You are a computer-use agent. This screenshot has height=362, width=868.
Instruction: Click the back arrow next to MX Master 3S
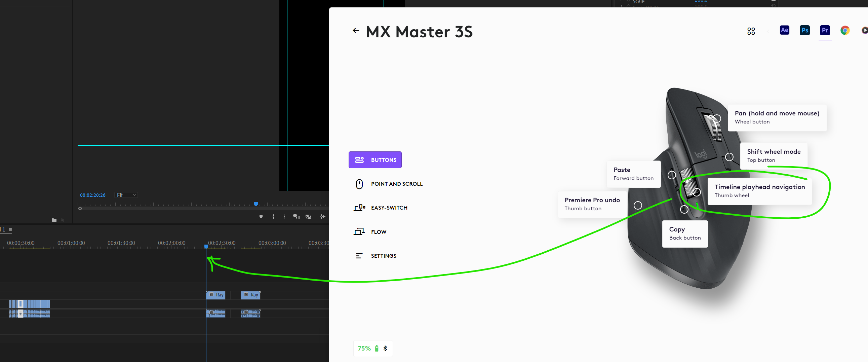coord(356,30)
